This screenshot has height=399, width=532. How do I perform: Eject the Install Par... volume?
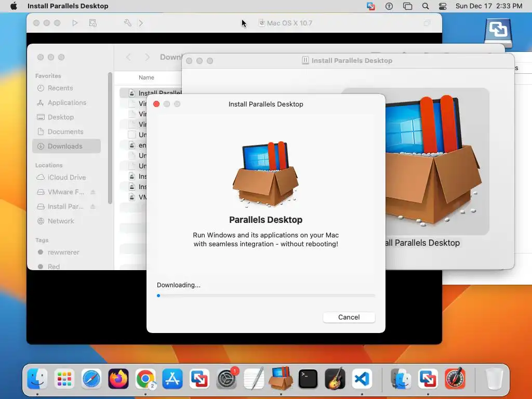[92, 207]
